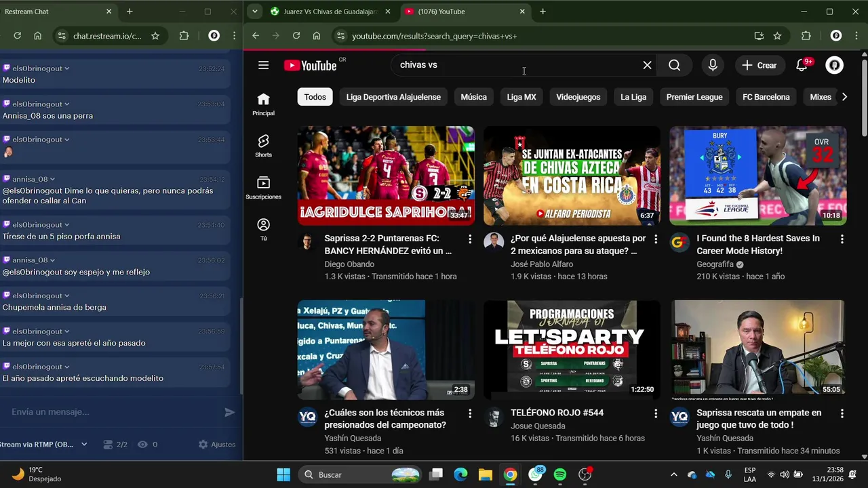The width and height of the screenshot is (868, 488).
Task: Open the YouTube guide hamburger menu
Action: click(263, 65)
